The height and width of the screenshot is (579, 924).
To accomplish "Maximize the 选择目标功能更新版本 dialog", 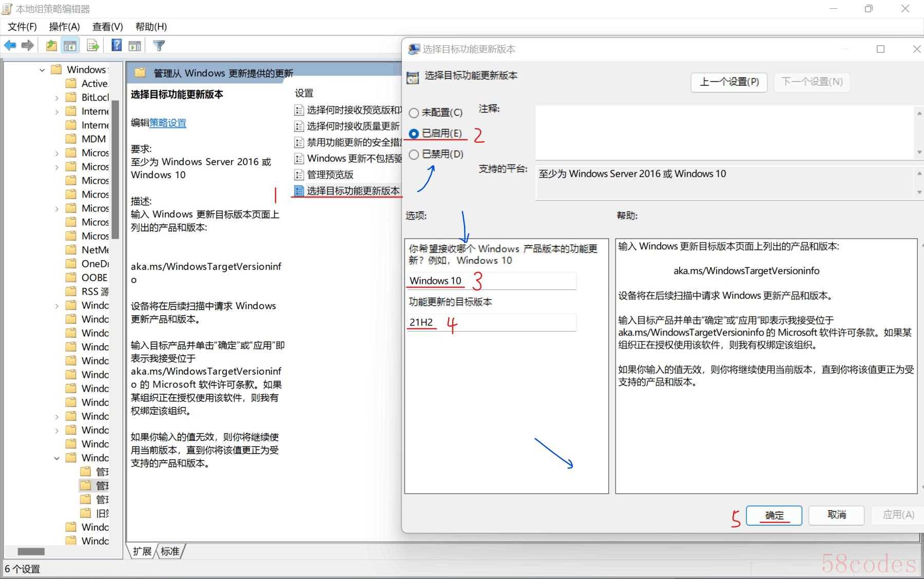I will (x=881, y=49).
